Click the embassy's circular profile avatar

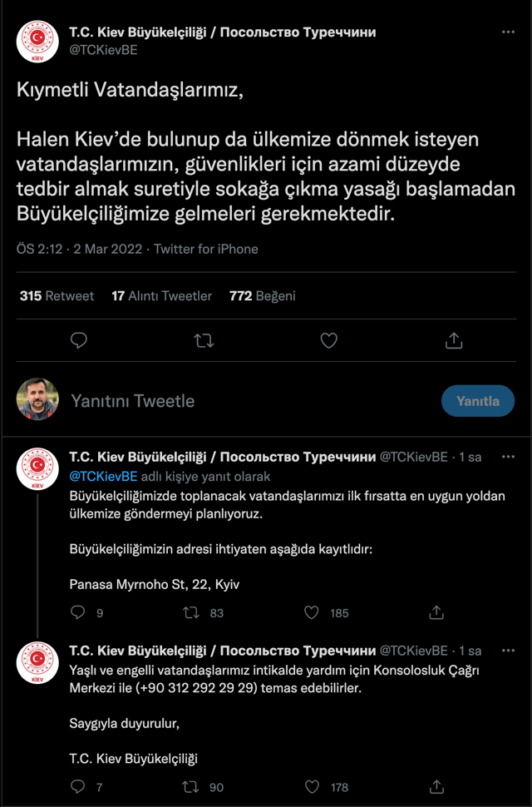click(x=36, y=38)
